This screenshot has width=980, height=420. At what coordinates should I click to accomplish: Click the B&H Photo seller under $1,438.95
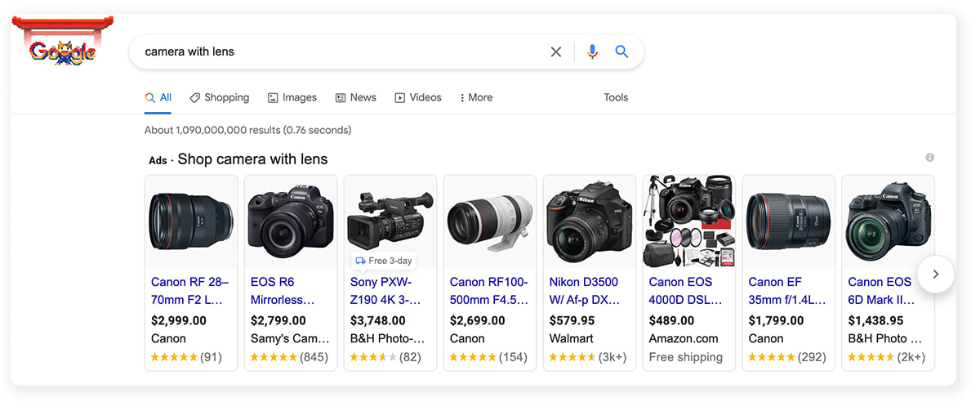[x=885, y=338]
